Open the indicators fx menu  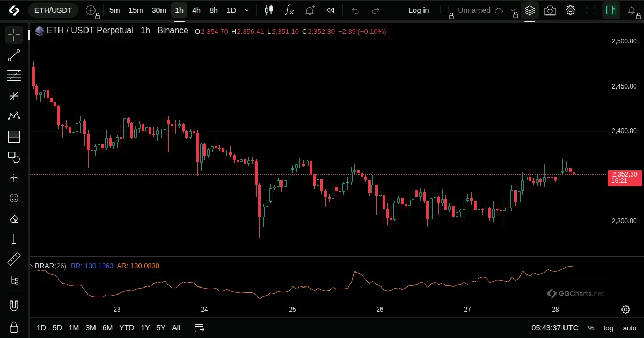(x=289, y=10)
